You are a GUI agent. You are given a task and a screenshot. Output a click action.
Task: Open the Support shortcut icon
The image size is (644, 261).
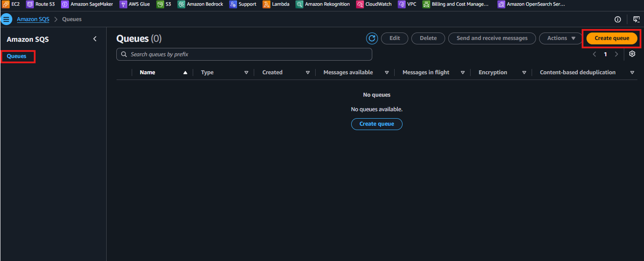233,4
